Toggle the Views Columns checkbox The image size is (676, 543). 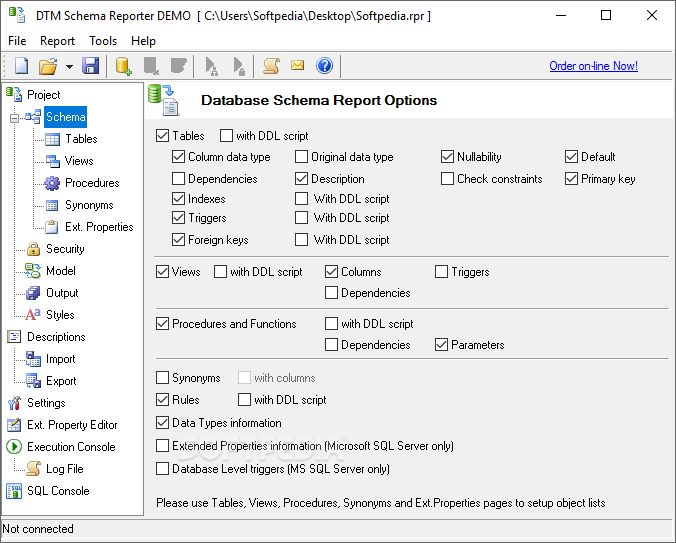click(x=332, y=272)
